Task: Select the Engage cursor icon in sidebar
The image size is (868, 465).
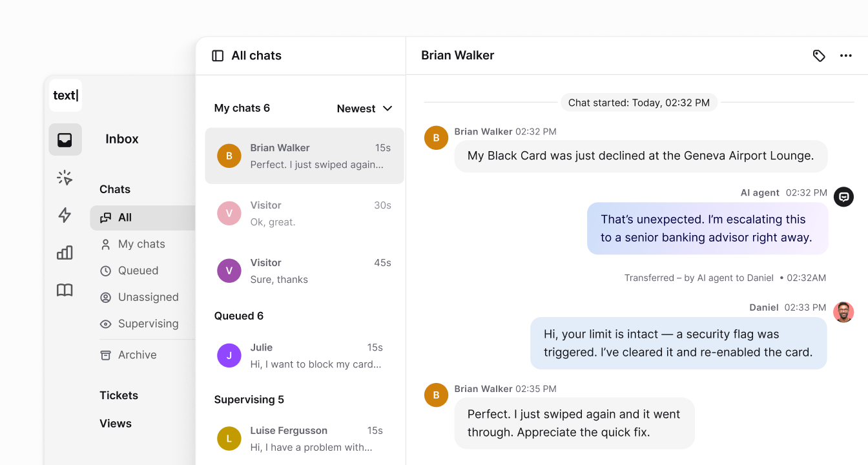Action: [x=65, y=178]
